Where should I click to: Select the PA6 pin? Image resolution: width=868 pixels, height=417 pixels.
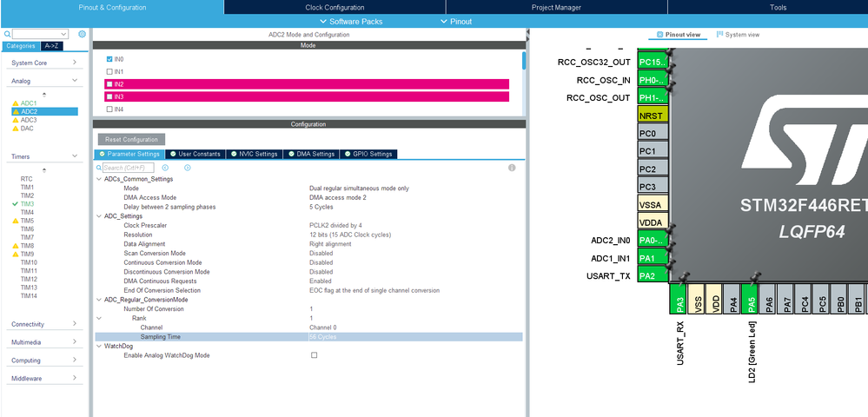pos(769,299)
